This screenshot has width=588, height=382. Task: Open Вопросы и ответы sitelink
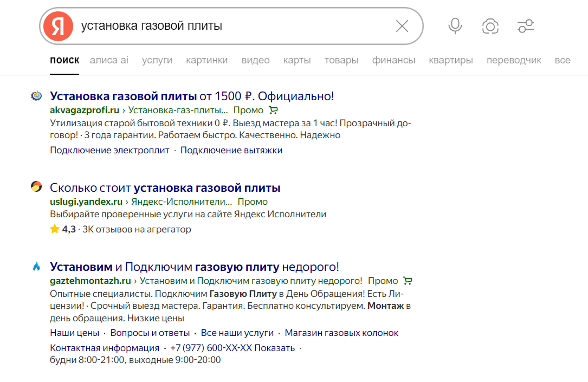(150, 333)
